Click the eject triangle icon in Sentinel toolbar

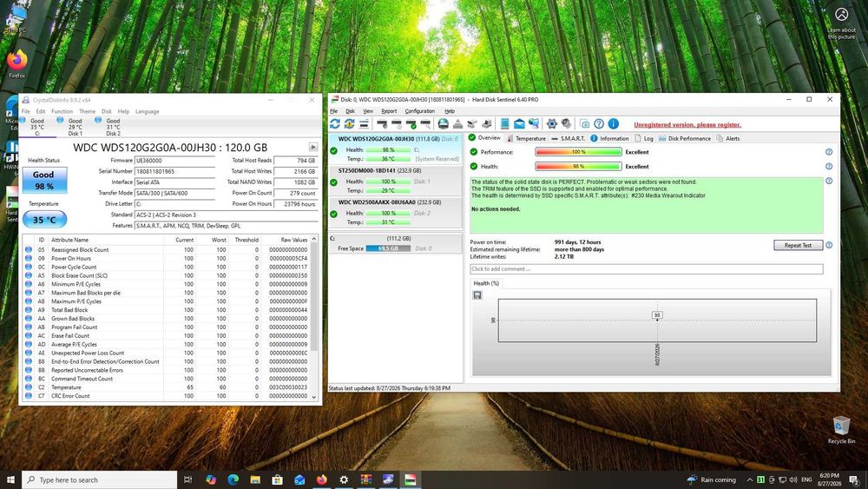point(457,124)
